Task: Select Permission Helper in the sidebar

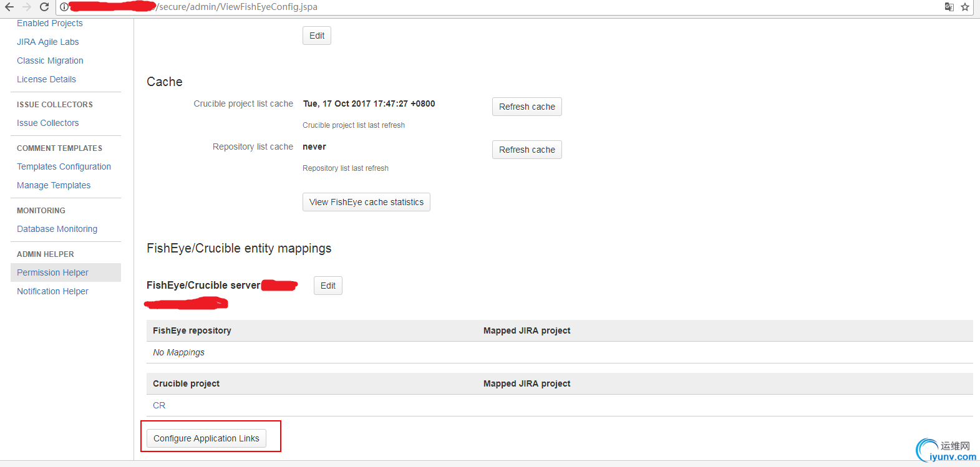Action: click(x=65, y=272)
